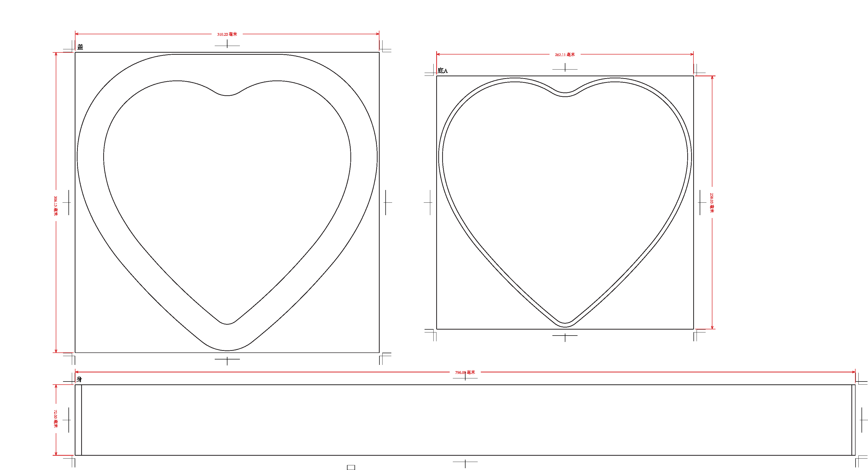Click the 底A panel title label
This screenshot has width=868, height=470.
pos(442,71)
